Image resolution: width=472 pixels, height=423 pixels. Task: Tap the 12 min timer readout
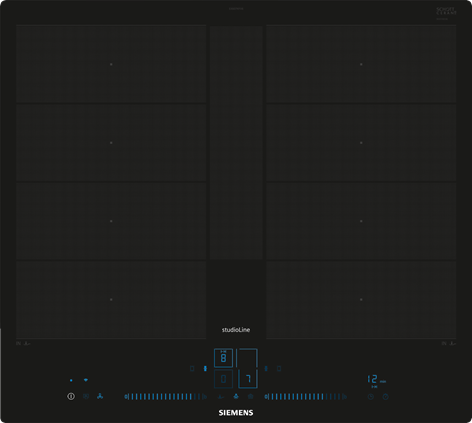point(377,380)
